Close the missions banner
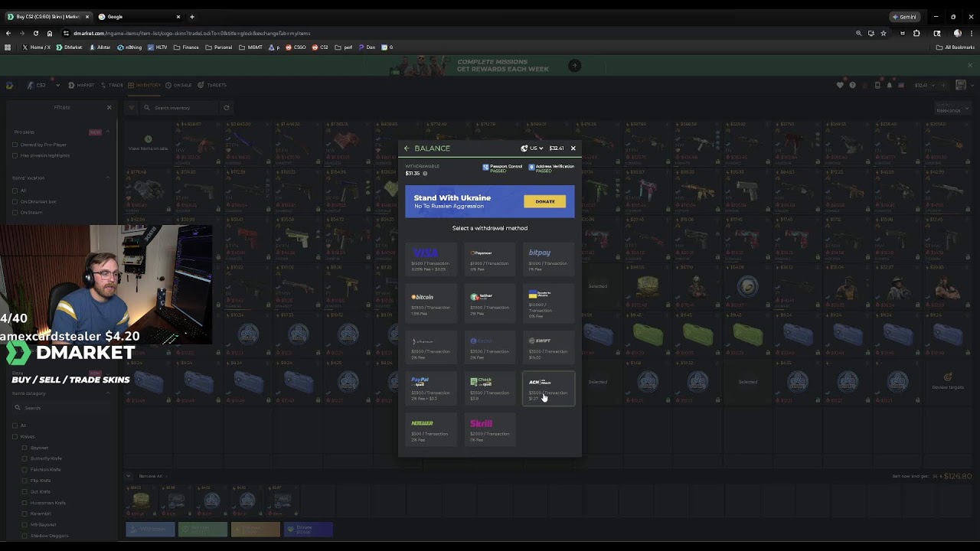This screenshot has height=551, width=980. [x=970, y=66]
